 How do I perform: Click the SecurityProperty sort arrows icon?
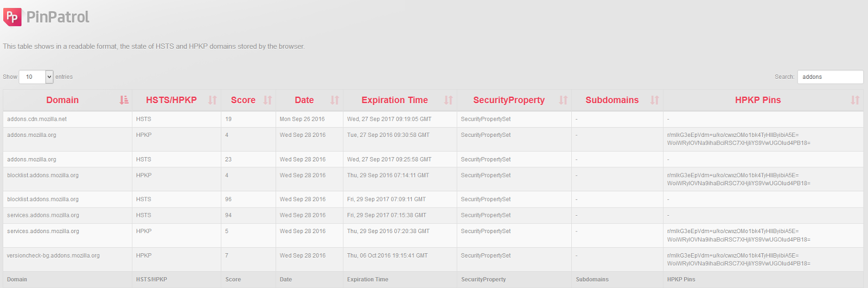(x=563, y=100)
